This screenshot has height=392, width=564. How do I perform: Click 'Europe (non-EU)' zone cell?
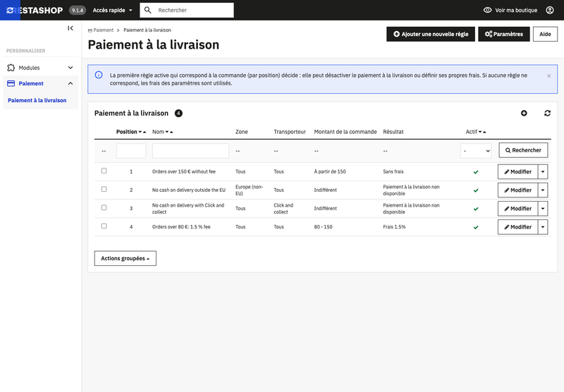[250, 190]
